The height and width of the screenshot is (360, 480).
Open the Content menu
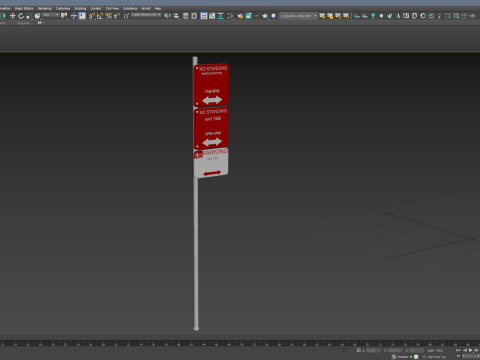tap(96, 8)
